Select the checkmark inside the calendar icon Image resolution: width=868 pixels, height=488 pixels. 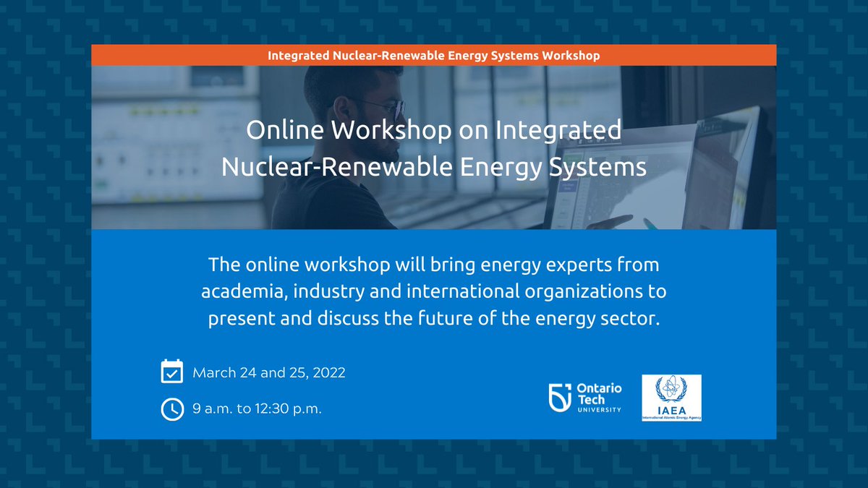pyautogui.click(x=171, y=374)
